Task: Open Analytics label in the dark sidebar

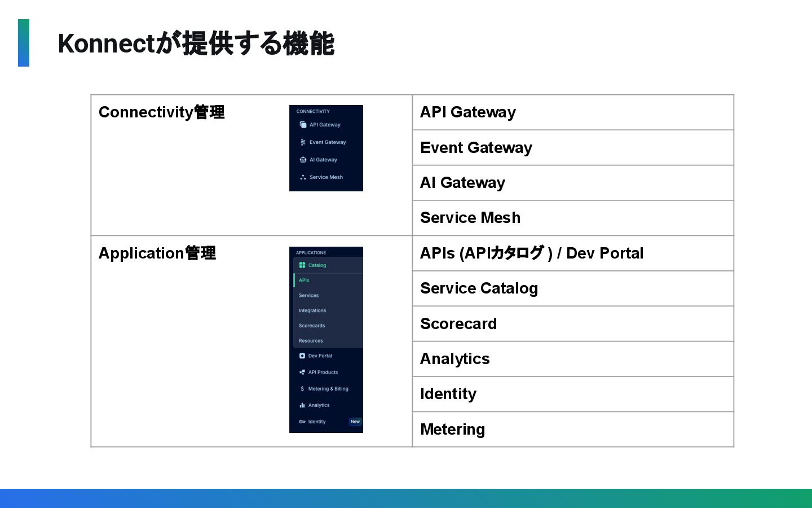Action: coord(319,405)
